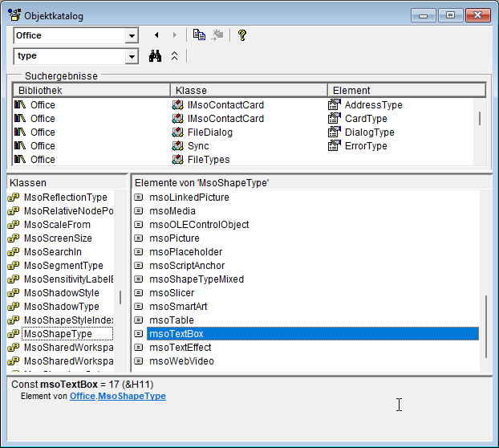Click the copy to clipboard icon

pyautogui.click(x=199, y=35)
